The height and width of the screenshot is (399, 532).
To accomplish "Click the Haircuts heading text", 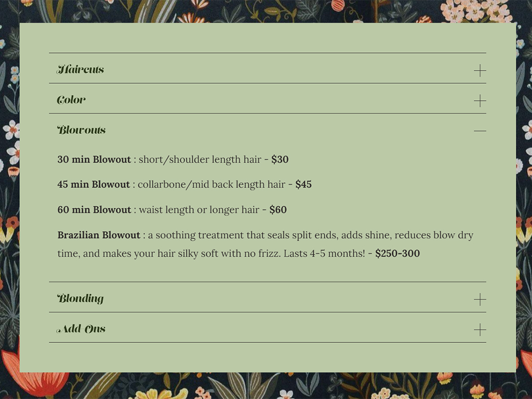I will click(x=81, y=69).
